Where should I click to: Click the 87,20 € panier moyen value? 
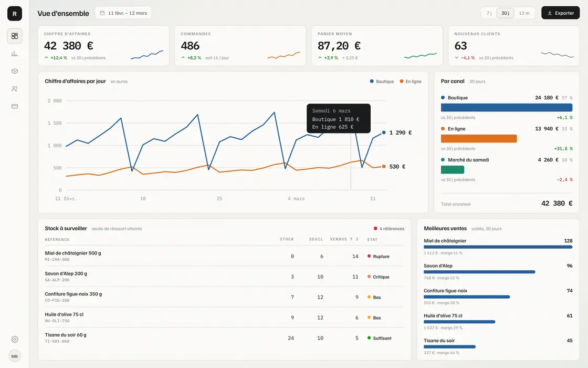point(339,46)
